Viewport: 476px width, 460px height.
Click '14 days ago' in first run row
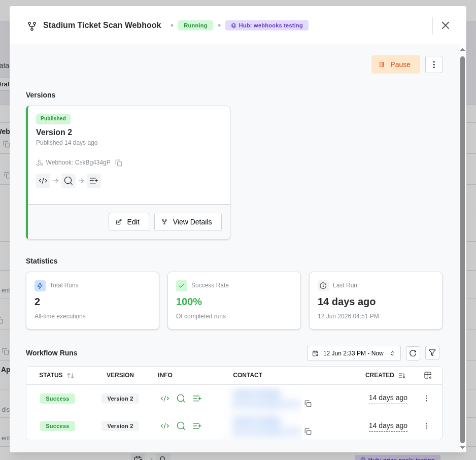coord(388,398)
